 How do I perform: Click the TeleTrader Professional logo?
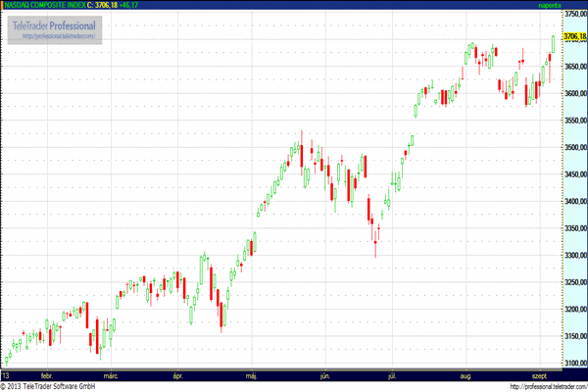(x=54, y=24)
